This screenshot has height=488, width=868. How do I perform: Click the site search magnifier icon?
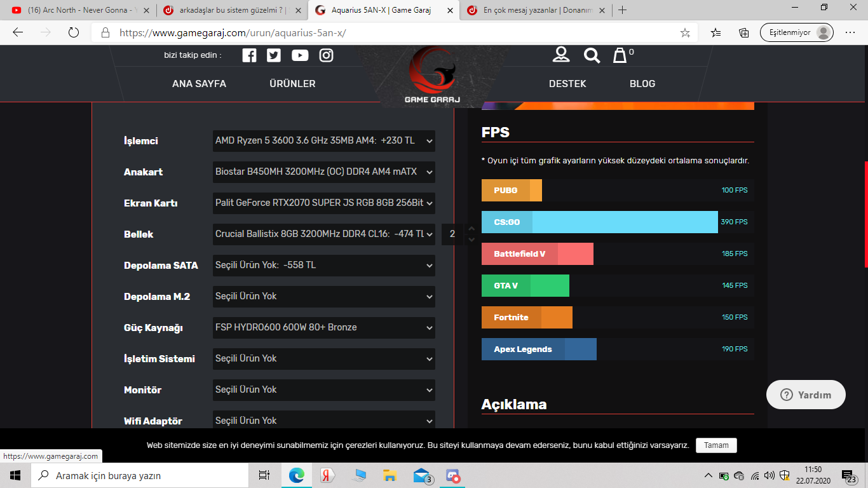click(592, 55)
